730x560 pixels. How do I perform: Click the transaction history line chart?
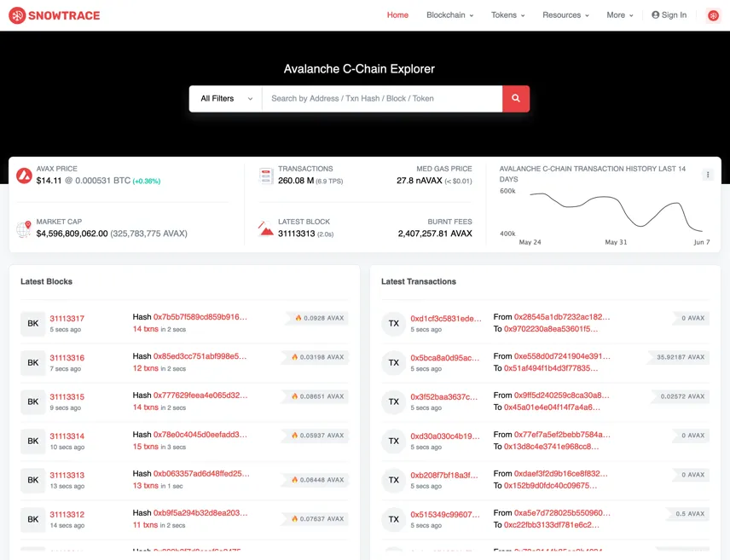point(616,212)
